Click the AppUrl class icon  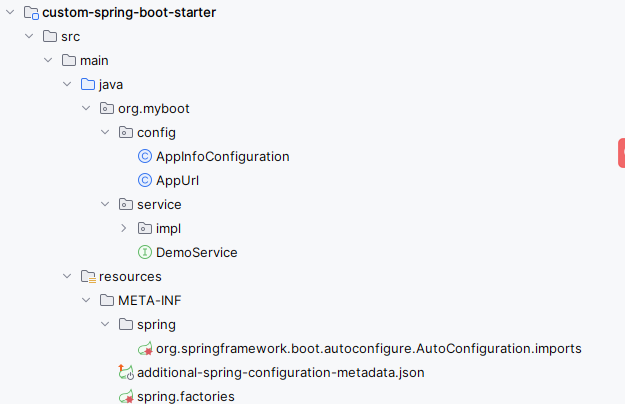click(145, 181)
